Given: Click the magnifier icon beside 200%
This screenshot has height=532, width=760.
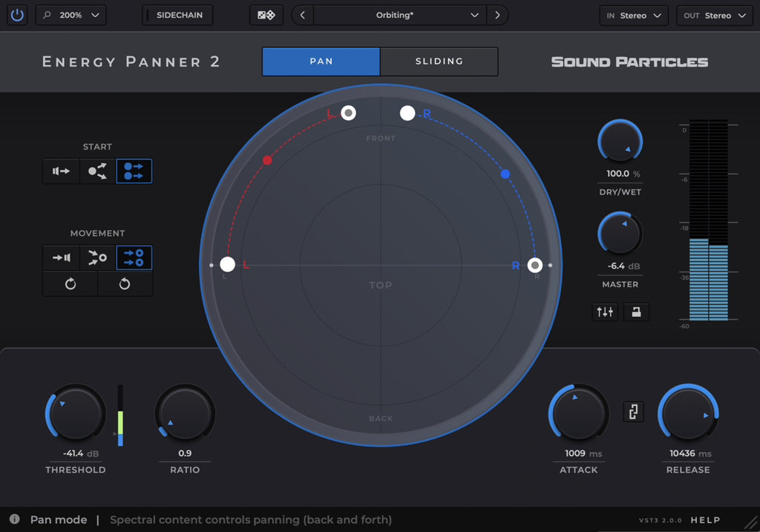Looking at the screenshot, I should [47, 15].
